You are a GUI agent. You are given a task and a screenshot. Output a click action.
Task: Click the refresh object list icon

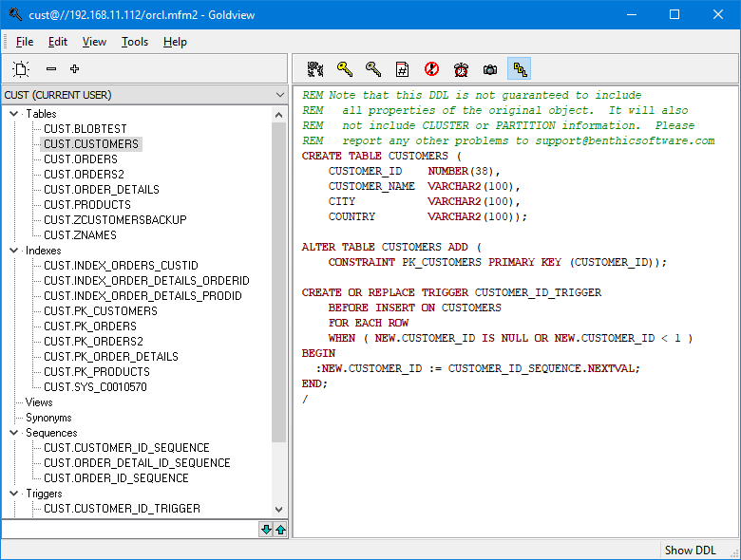point(21,69)
